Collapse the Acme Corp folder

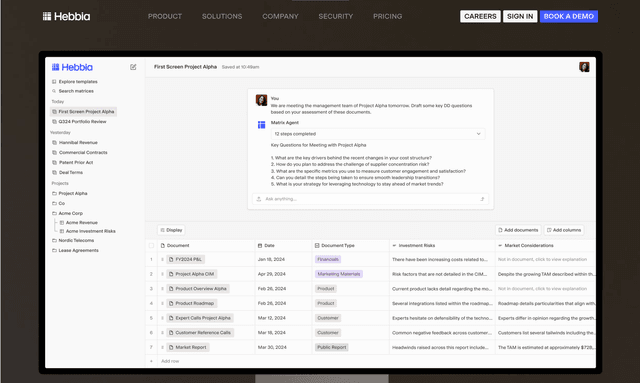[x=67, y=213]
